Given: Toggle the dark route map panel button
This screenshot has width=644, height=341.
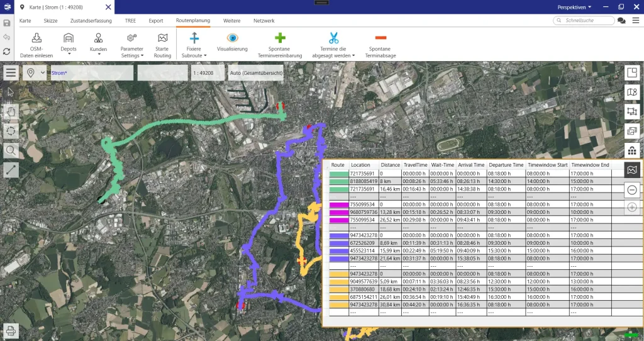Looking at the screenshot, I should tap(632, 170).
